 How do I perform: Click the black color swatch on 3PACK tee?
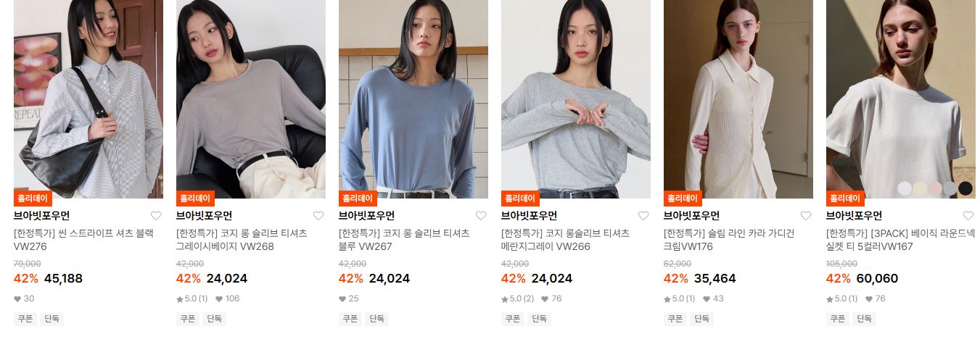coord(965,188)
